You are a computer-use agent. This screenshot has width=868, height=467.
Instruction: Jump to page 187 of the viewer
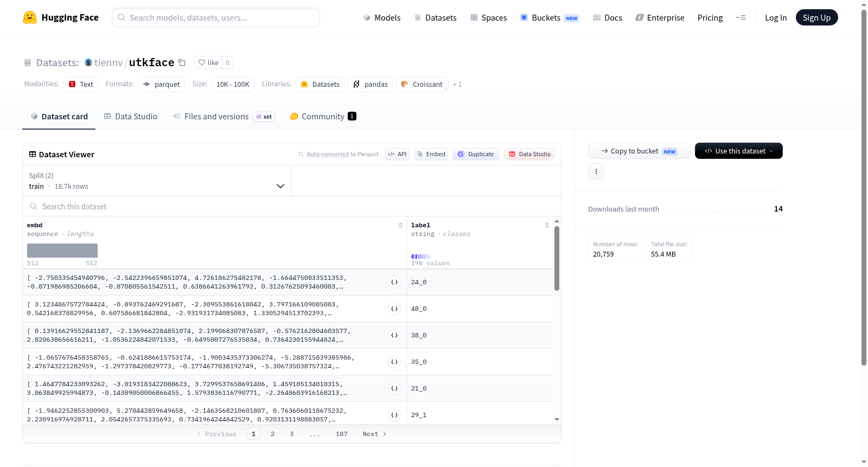click(x=342, y=434)
